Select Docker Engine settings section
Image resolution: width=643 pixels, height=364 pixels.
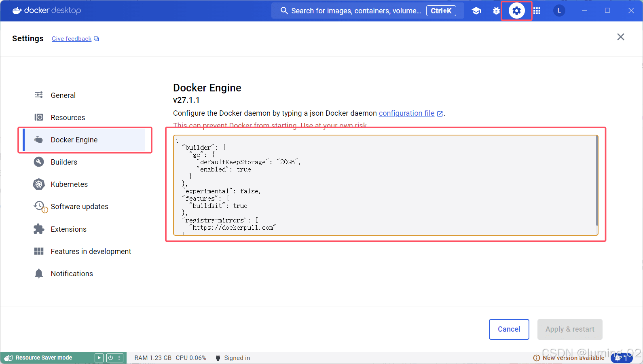84,140
